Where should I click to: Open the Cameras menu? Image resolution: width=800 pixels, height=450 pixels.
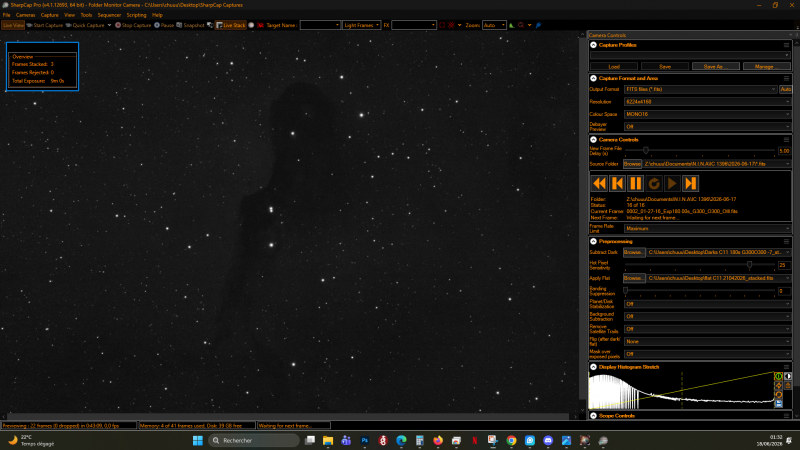click(26, 15)
